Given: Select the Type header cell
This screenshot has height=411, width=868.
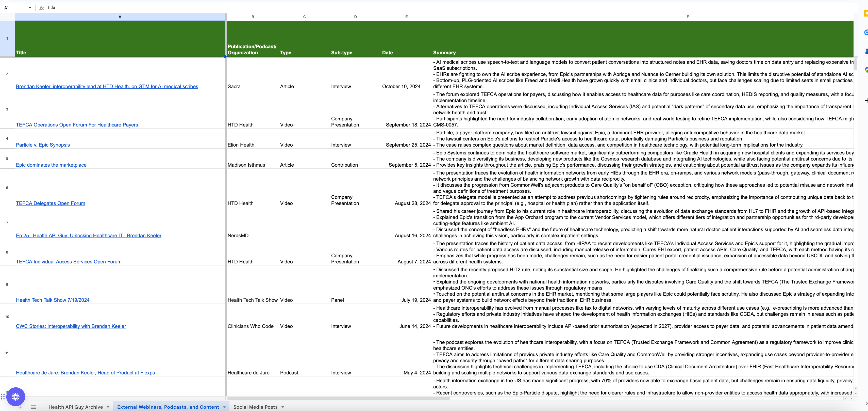Looking at the screenshot, I should point(304,39).
